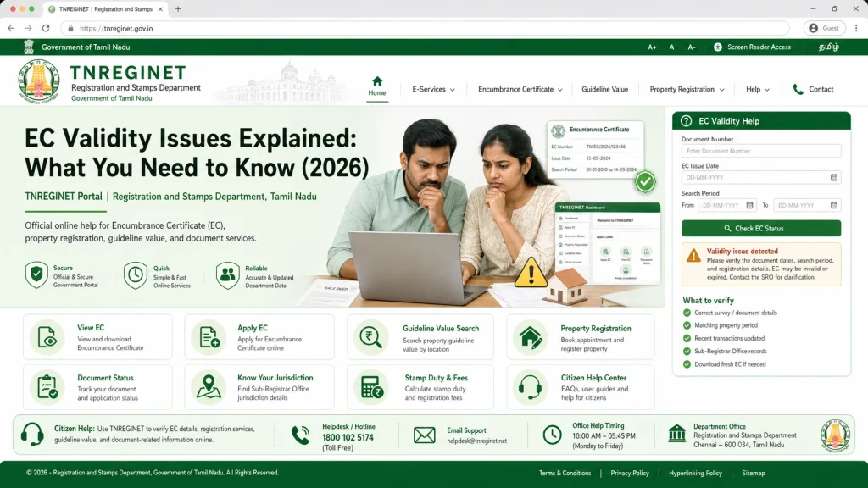The height and width of the screenshot is (488, 868).
Task: Click the browser address bar URL
Action: (116, 28)
